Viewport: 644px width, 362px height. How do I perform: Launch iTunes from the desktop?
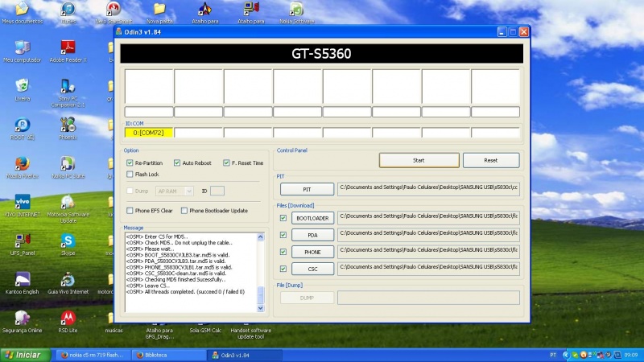click(x=68, y=12)
